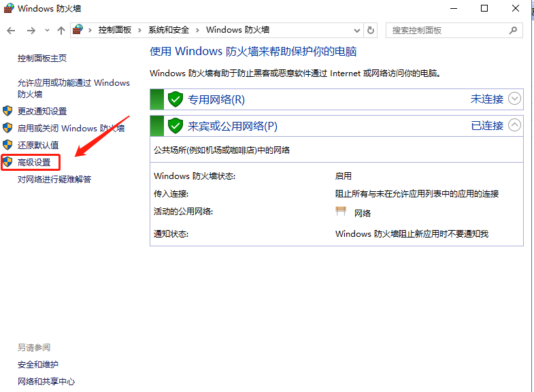
Task: Click the network bench icon beside 网络
Action: point(341,211)
